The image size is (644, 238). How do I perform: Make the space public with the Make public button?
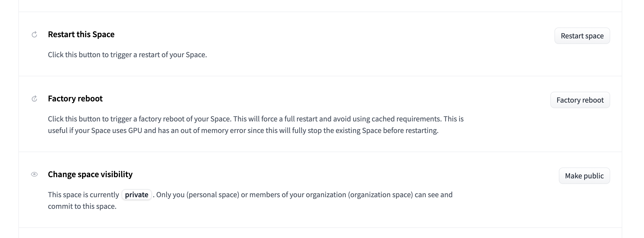584,176
